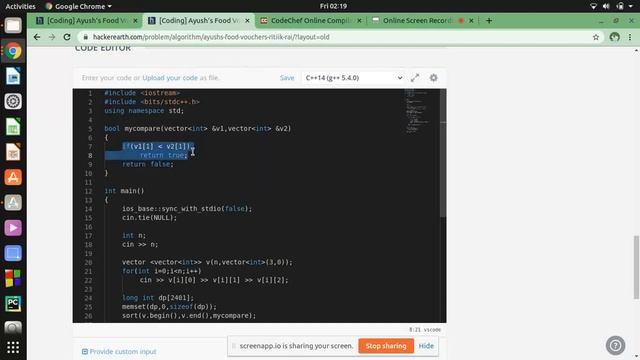Image resolution: width=640 pixels, height=360 pixels.
Task: Open the help question mark bubble
Action: click(x=616, y=345)
